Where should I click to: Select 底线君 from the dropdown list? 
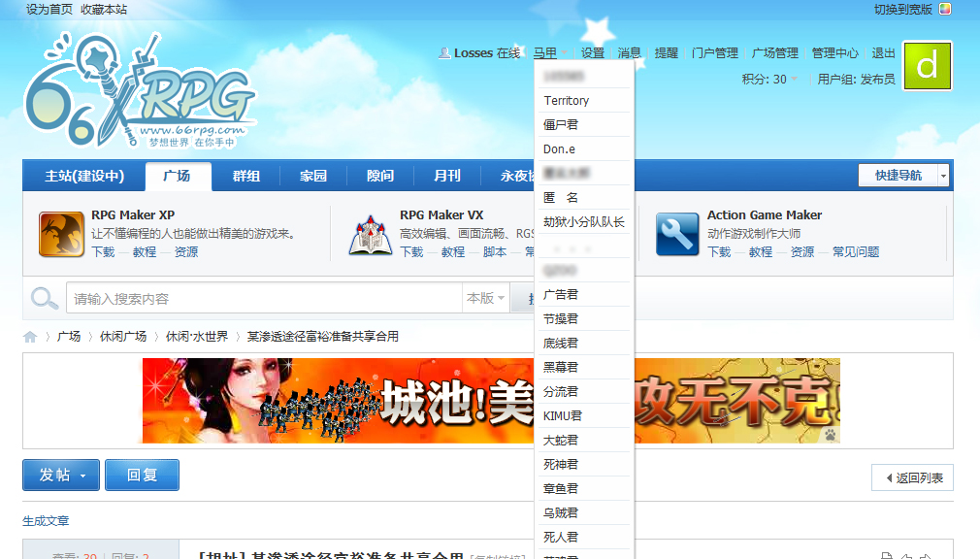click(x=584, y=344)
